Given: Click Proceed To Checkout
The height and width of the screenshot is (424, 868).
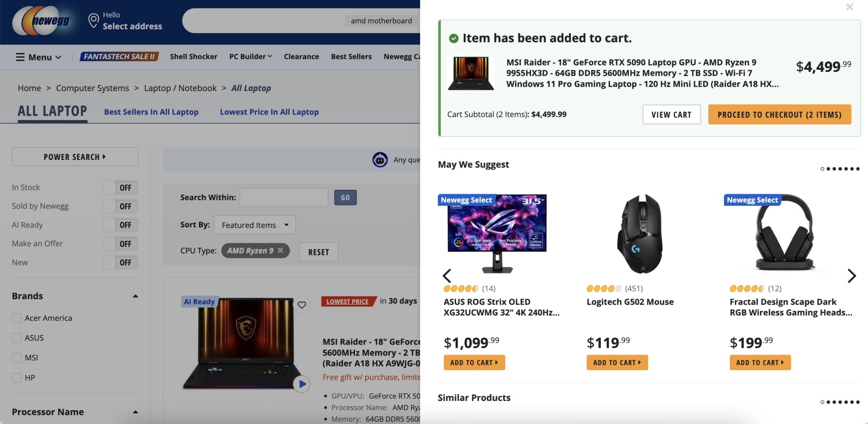Looking at the screenshot, I should pyautogui.click(x=779, y=114).
